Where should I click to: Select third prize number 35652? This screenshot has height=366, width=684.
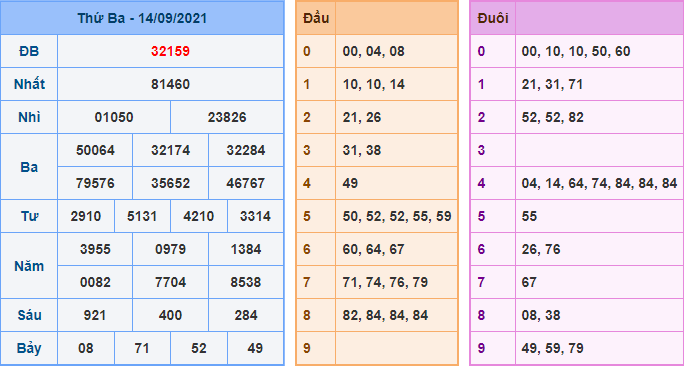pos(171,183)
